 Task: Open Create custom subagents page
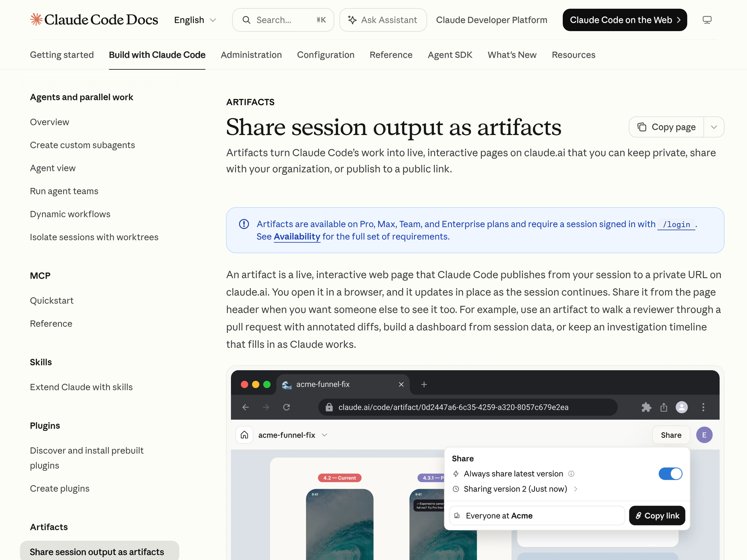click(x=82, y=145)
